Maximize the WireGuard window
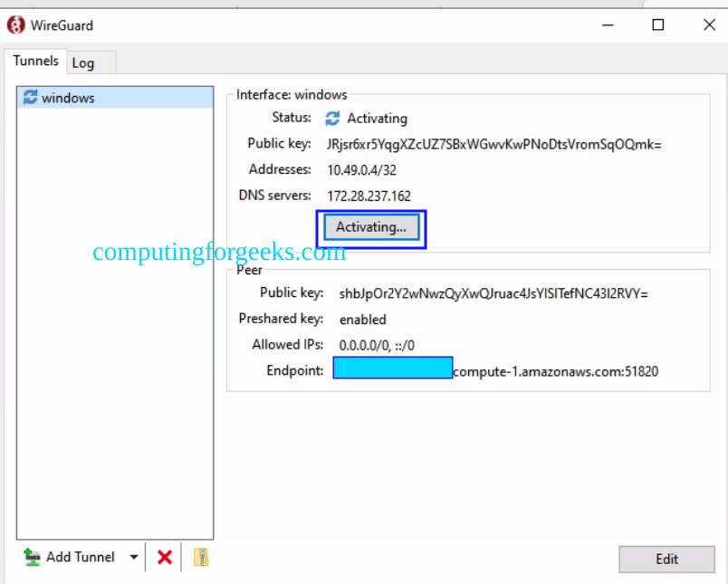Image resolution: width=728 pixels, height=584 pixels. tap(658, 25)
